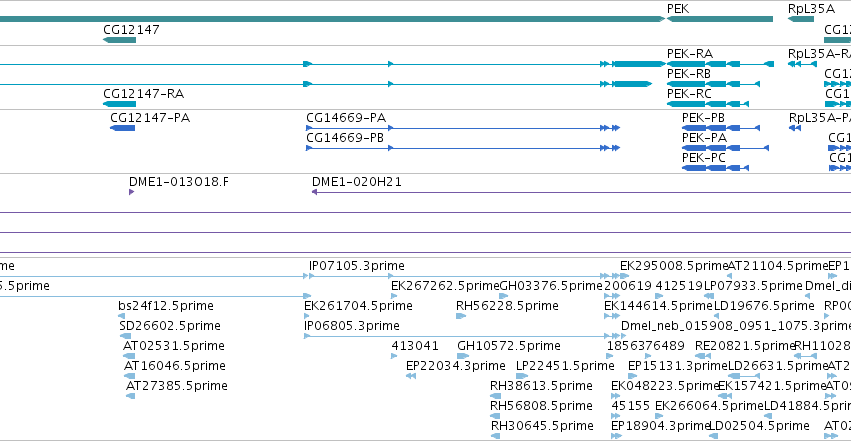Screen dimensions: 851x441
Task: Click the PEK-RB transcript feature
Action: [713, 84]
